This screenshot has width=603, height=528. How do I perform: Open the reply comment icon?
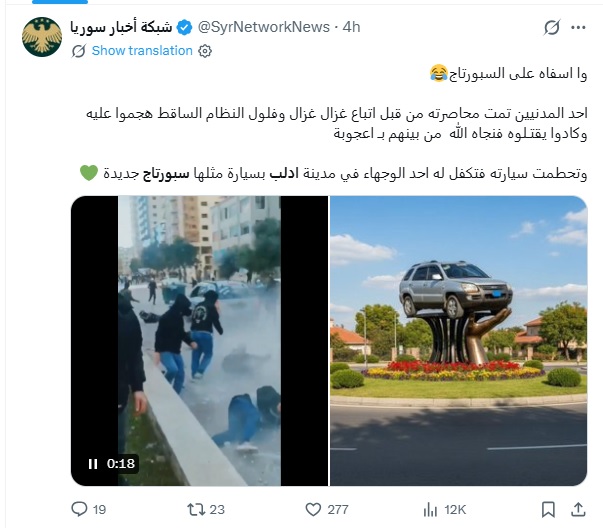79,509
